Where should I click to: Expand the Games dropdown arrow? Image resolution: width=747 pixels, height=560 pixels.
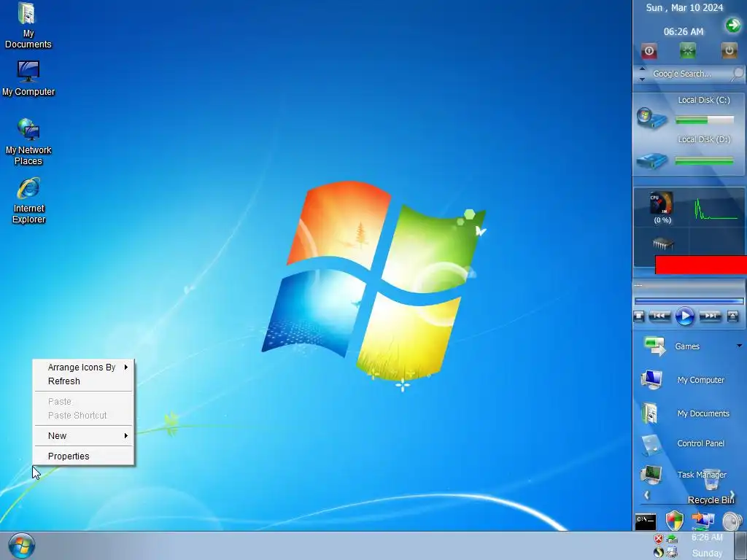click(x=739, y=346)
